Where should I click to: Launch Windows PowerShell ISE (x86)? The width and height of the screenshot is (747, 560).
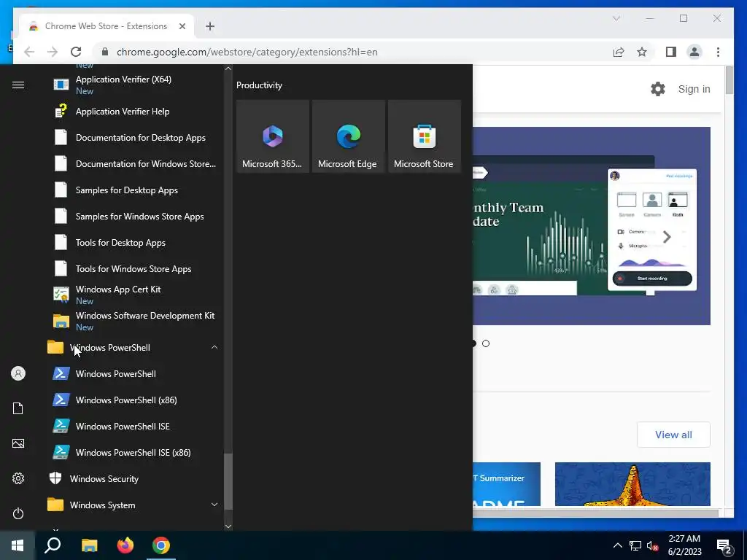pos(135,452)
